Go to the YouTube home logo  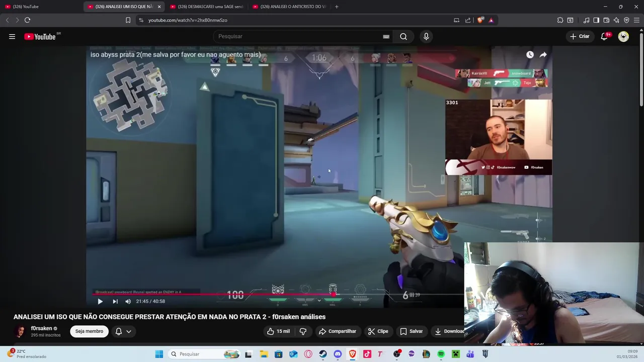point(40,36)
